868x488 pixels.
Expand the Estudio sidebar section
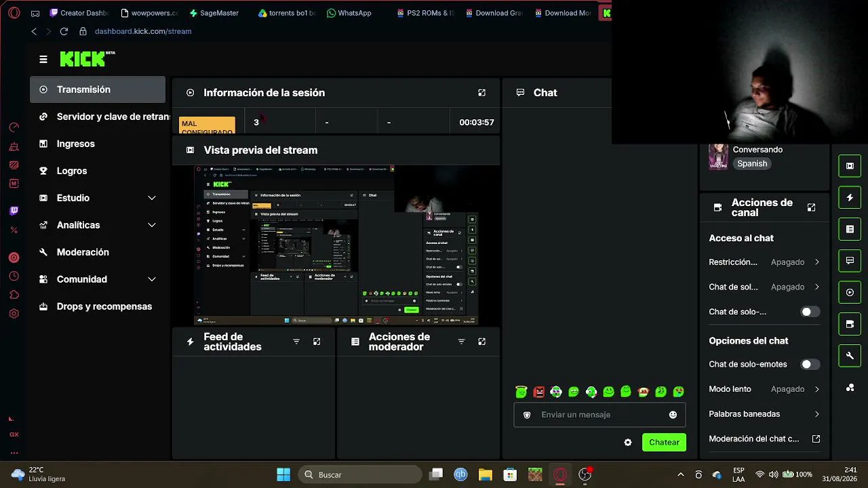coord(98,198)
